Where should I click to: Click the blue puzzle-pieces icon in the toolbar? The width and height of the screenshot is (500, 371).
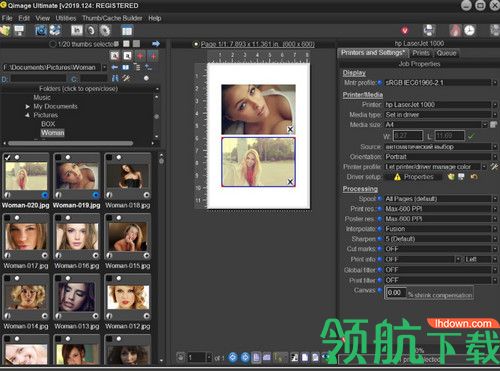tap(55, 31)
